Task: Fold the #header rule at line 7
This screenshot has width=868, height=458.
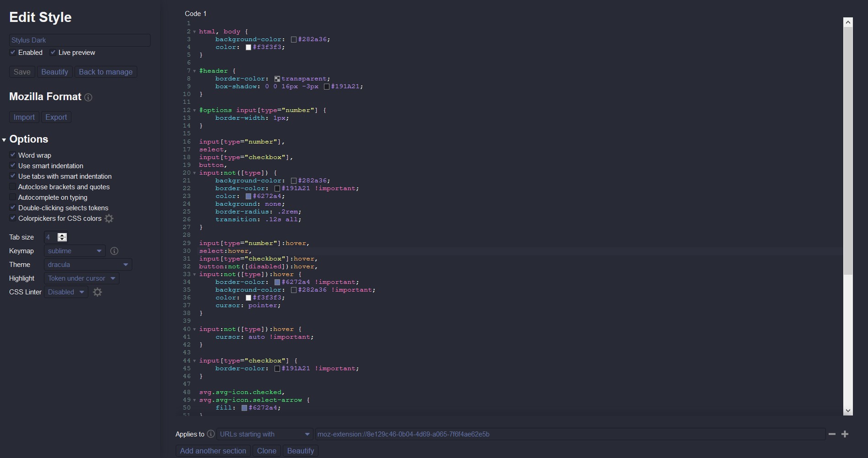Action: 194,71
